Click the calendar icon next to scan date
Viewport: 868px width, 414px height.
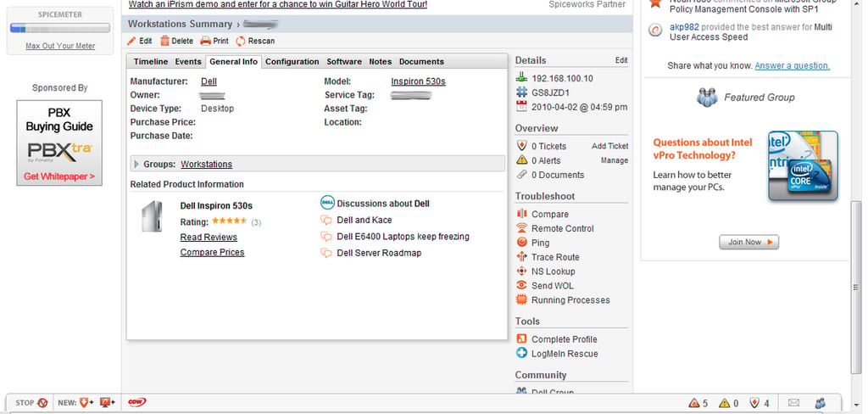[521, 106]
